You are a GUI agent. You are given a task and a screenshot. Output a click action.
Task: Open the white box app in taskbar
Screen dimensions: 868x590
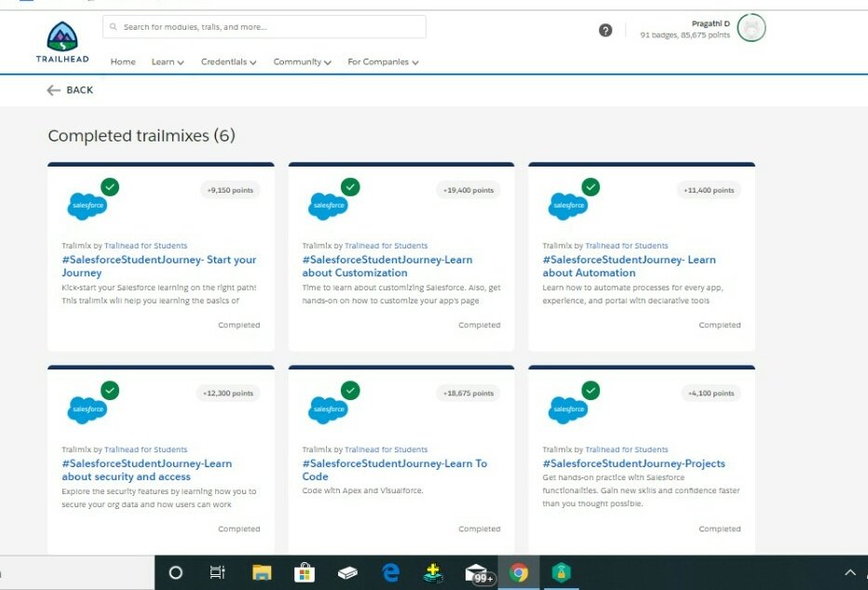point(347,573)
